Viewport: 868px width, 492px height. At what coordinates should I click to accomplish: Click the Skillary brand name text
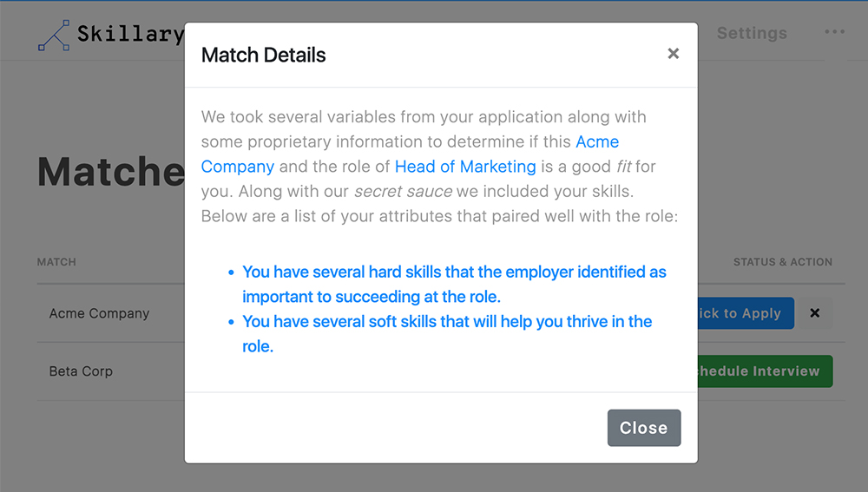tap(130, 34)
